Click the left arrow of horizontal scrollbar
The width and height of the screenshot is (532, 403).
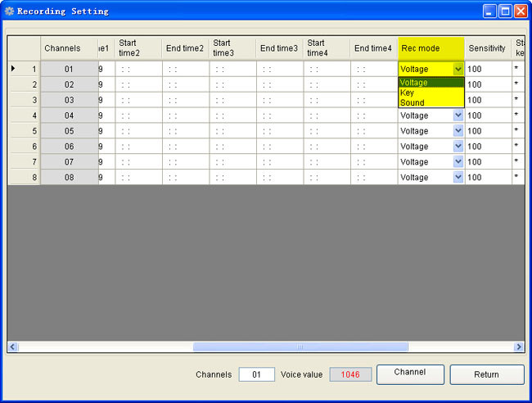click(12, 347)
